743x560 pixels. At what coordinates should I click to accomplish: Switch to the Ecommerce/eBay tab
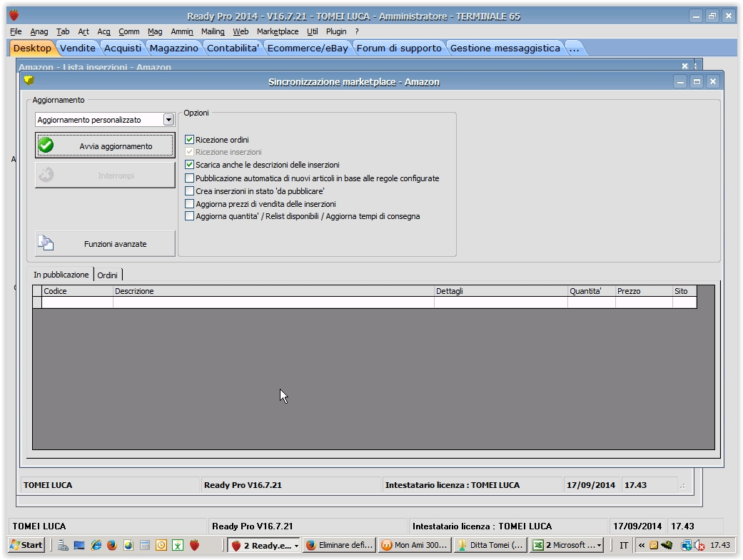308,48
